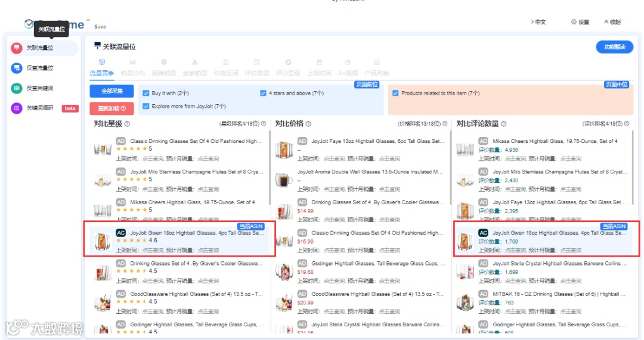Image resolution: width=644 pixels, height=340 pixels.
Task: Click AD badge on Mikasa Cheers review row
Action: 484,141
